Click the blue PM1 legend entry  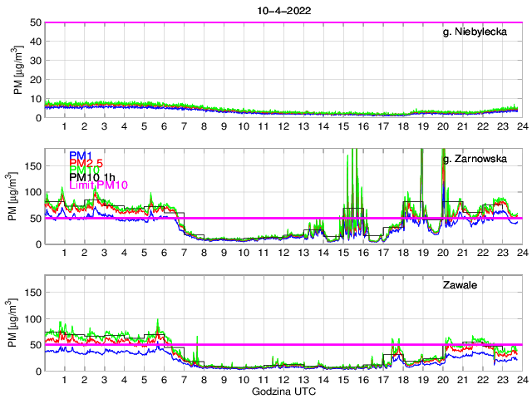(81, 155)
